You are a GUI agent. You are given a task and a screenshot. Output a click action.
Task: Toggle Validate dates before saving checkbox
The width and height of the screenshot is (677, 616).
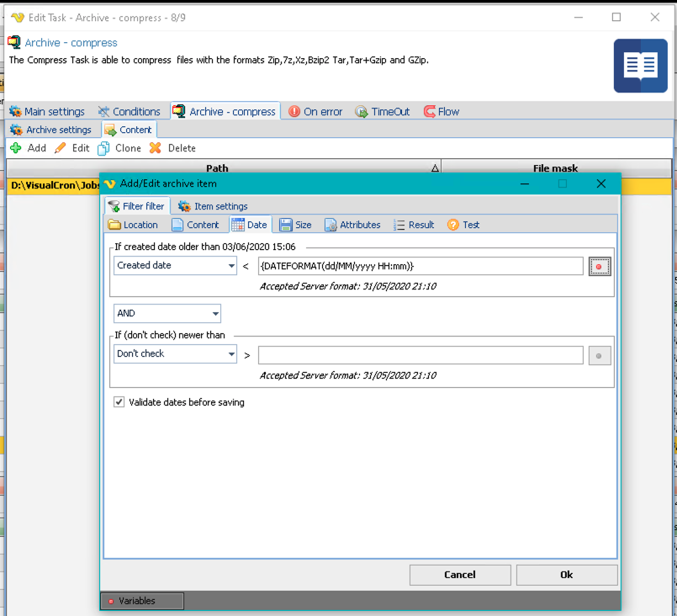pyautogui.click(x=119, y=402)
